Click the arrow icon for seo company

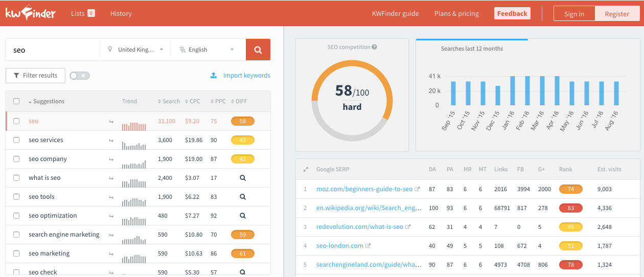[111, 159]
